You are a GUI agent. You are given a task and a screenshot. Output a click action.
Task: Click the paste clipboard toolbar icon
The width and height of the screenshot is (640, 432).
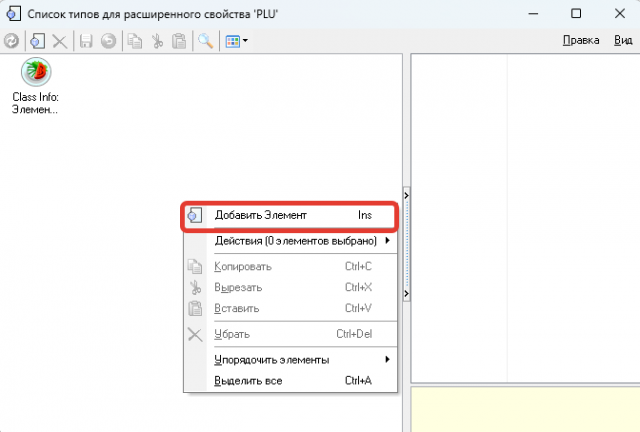[179, 41]
